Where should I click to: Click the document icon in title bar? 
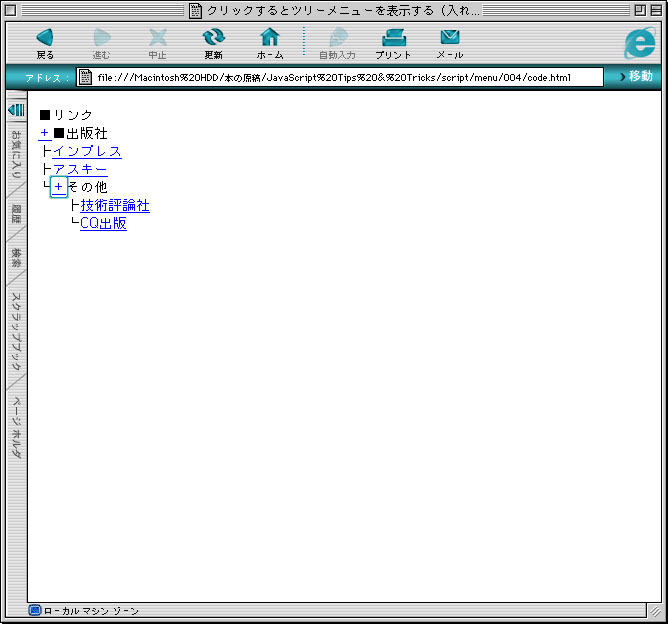click(x=195, y=10)
